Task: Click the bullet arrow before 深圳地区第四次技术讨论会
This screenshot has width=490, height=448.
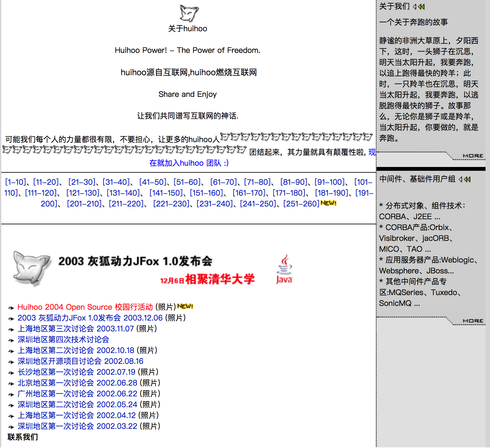Action: (x=11, y=340)
